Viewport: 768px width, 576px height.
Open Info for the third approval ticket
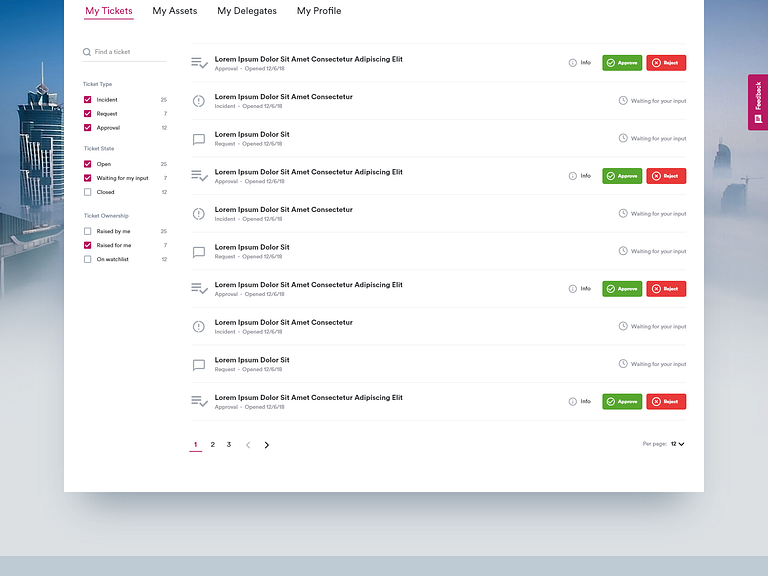pyautogui.click(x=579, y=289)
